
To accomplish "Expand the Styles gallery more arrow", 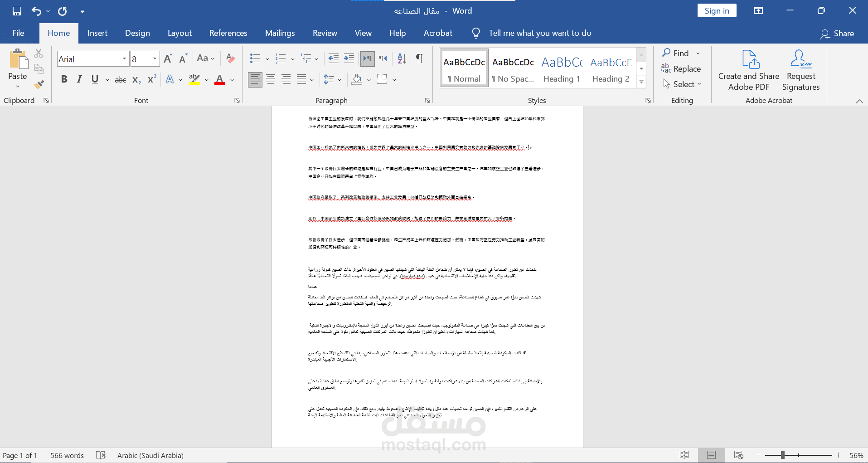I will tap(641, 82).
